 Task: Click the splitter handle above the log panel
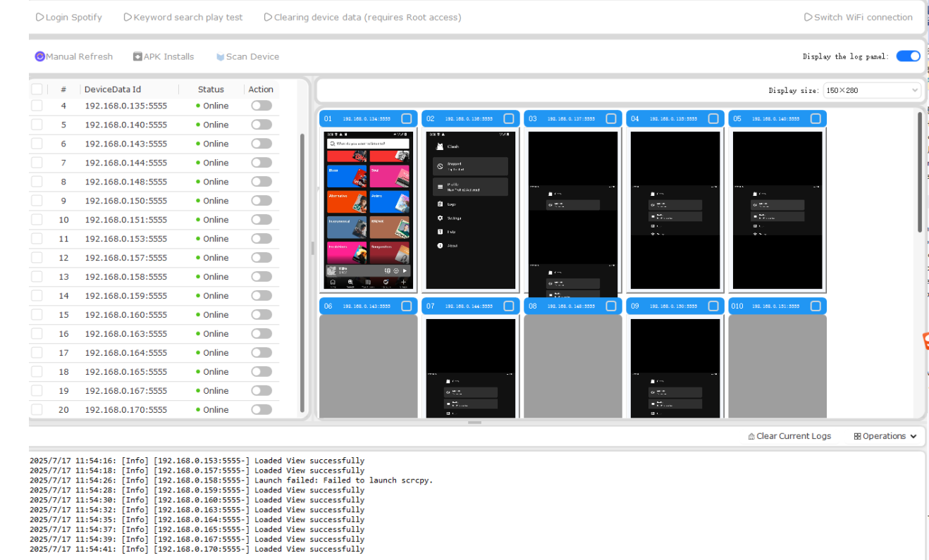point(474,423)
